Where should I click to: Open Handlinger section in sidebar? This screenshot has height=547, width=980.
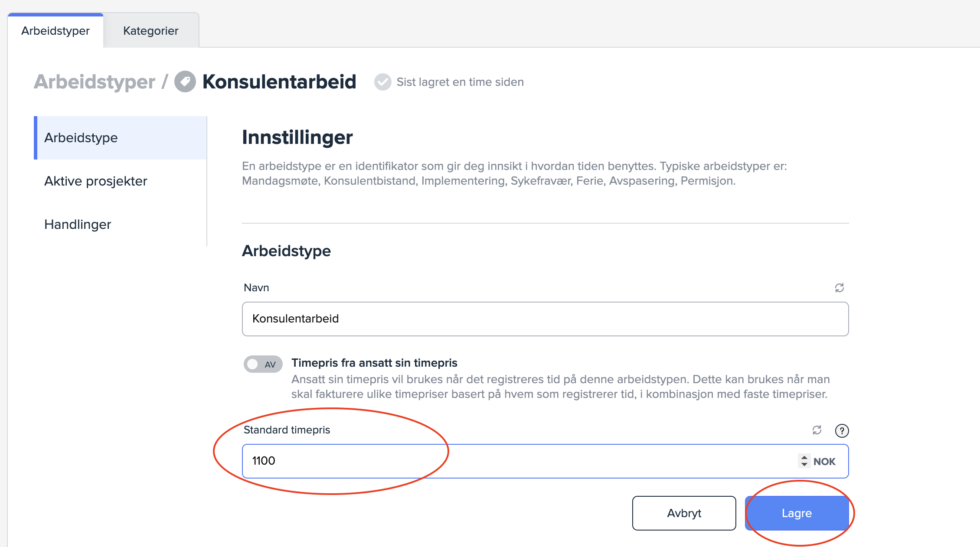pos(78,225)
